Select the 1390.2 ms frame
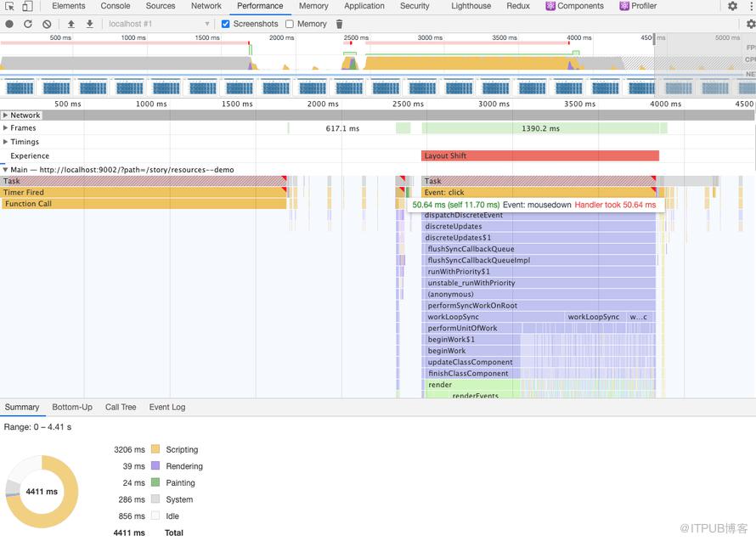The image size is (756, 541). coord(540,128)
